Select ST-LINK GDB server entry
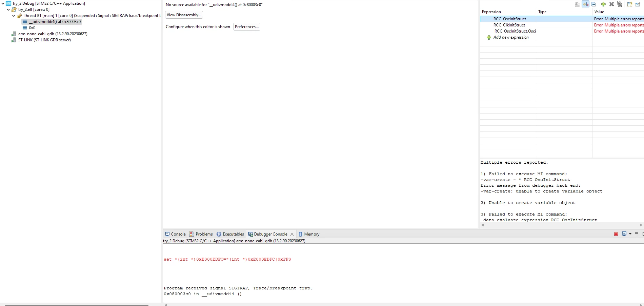 44,40
